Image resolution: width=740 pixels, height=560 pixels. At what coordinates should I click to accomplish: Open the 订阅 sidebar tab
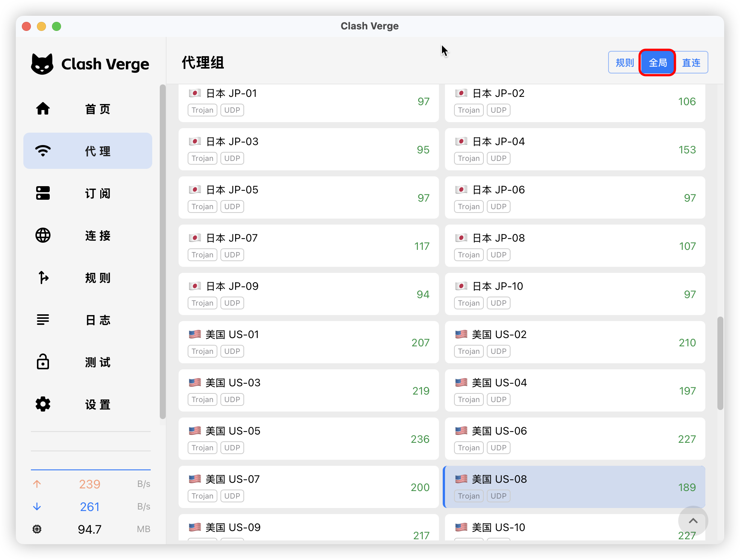(x=98, y=193)
